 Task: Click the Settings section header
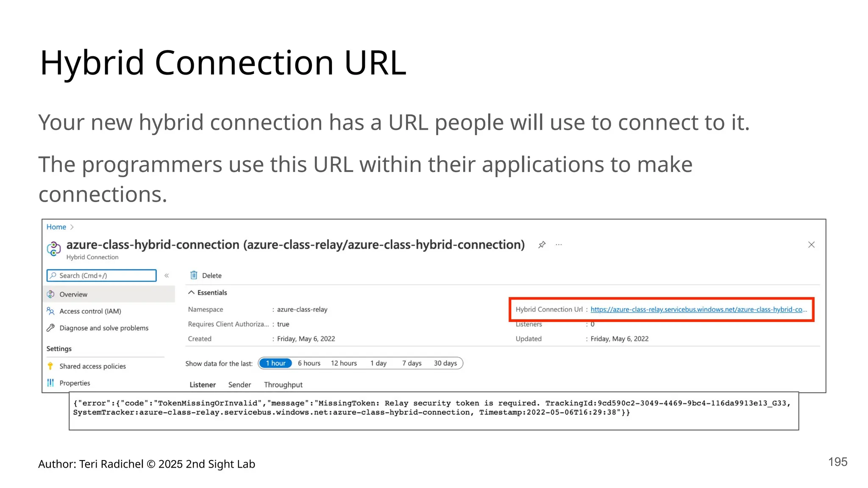[59, 349]
